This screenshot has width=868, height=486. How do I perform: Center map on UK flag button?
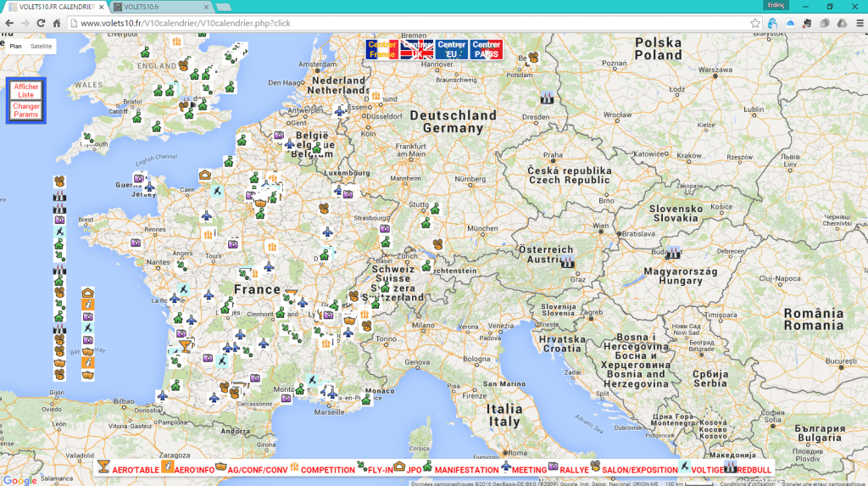click(416, 49)
